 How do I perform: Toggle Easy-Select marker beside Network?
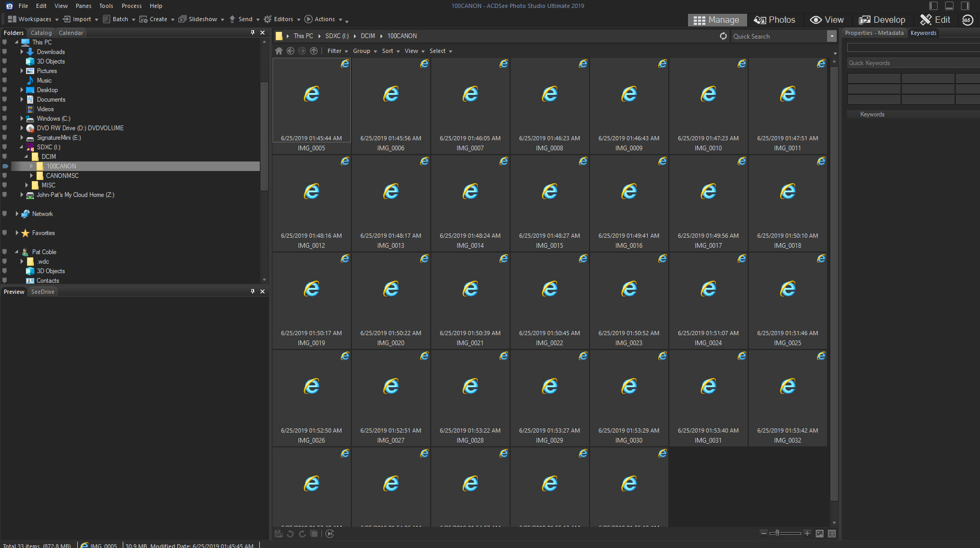[5, 214]
